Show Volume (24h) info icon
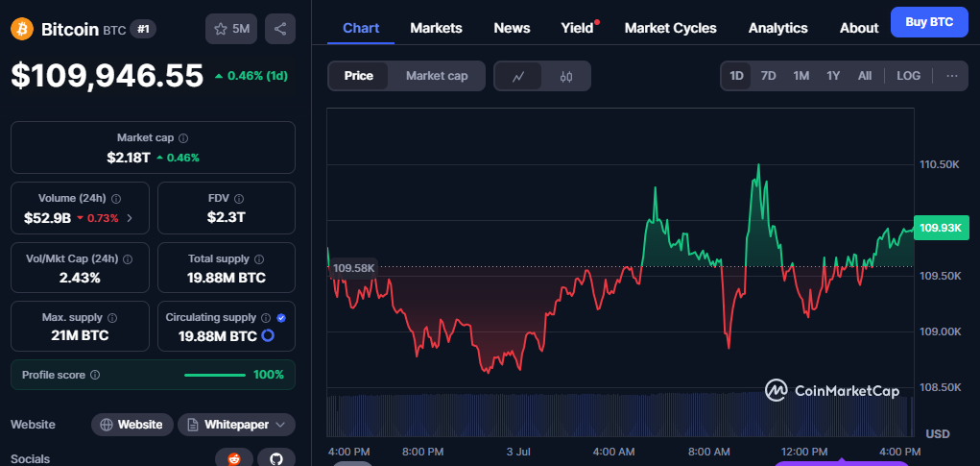Viewport: 980px width, 466px height. 116,198
